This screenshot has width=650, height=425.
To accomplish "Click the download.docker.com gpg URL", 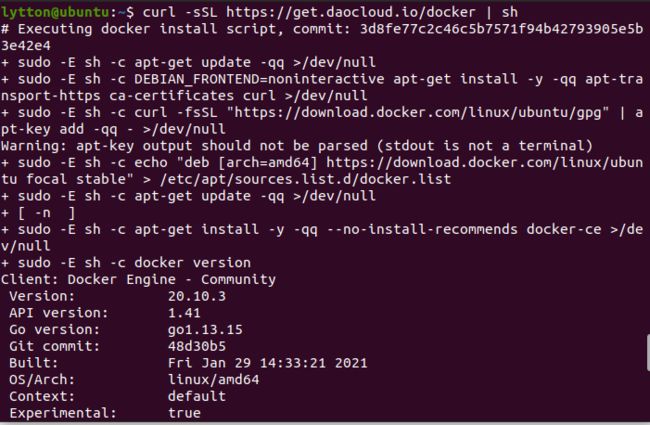I will [422, 112].
